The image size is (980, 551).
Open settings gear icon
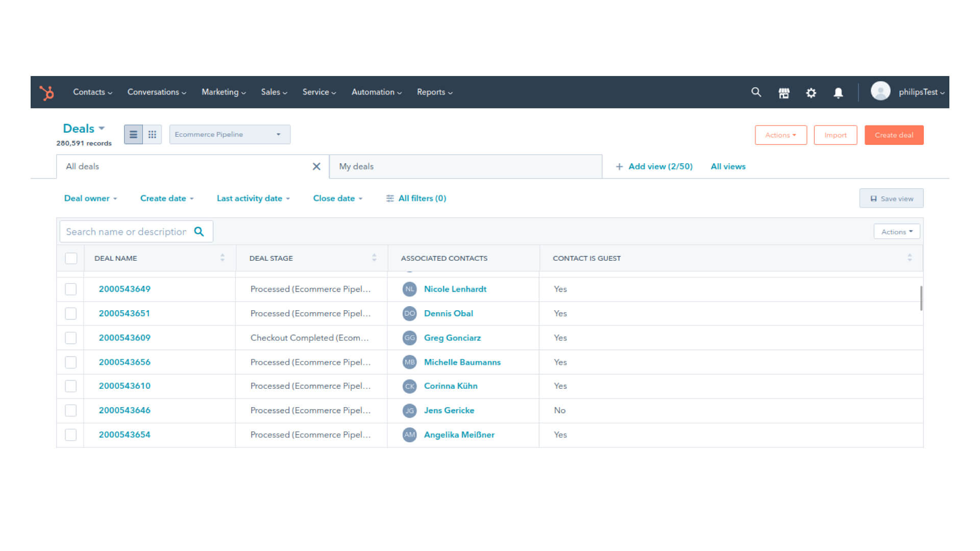pyautogui.click(x=811, y=93)
